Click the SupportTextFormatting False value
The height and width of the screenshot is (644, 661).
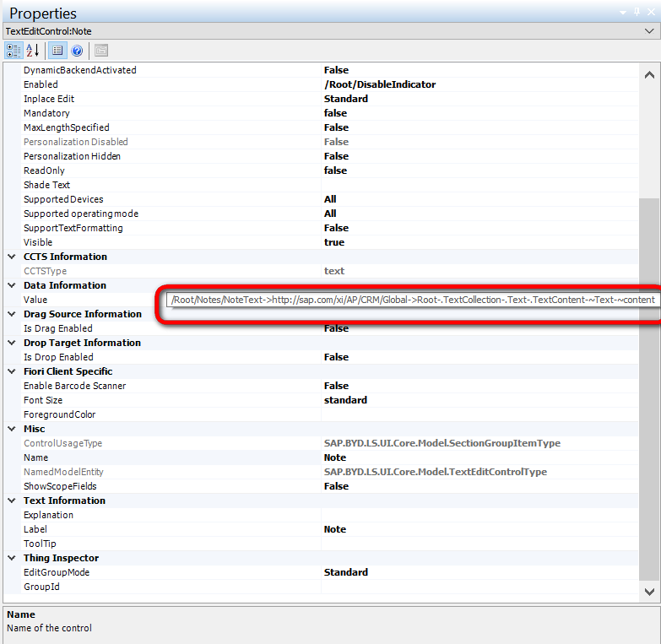point(336,228)
